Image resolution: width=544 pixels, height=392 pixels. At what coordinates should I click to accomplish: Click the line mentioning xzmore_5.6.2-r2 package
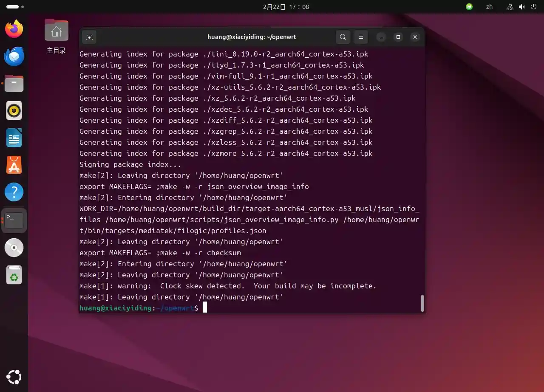pos(226,153)
